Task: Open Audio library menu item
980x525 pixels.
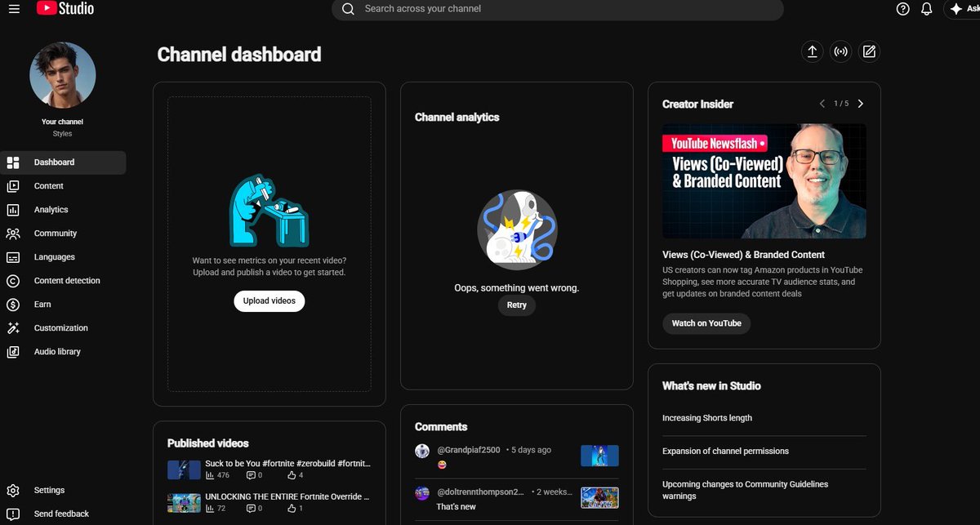Action: pyautogui.click(x=64, y=352)
